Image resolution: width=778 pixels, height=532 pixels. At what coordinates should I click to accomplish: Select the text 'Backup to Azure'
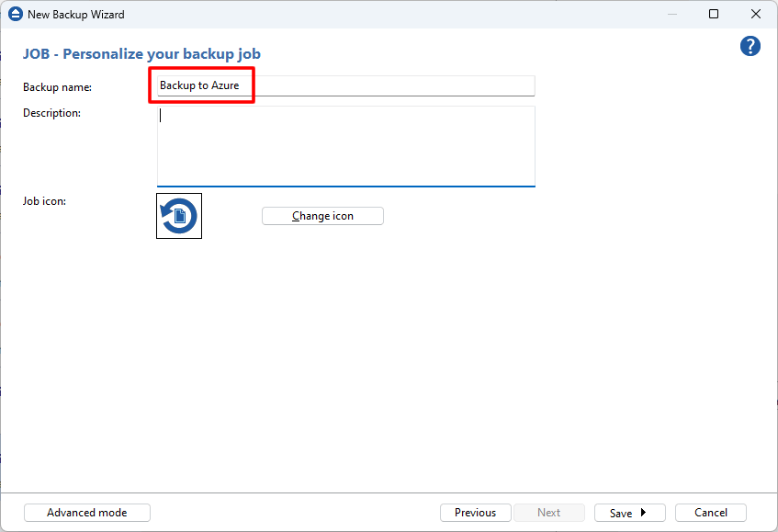click(200, 85)
